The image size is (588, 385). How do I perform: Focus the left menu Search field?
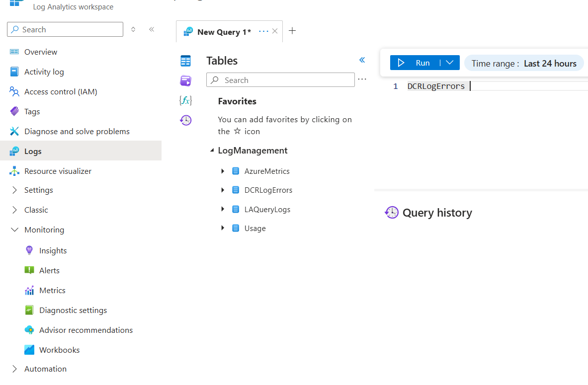tap(65, 29)
